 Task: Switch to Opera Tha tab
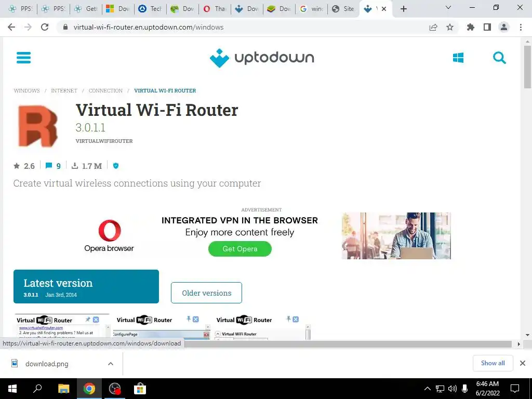click(x=215, y=9)
